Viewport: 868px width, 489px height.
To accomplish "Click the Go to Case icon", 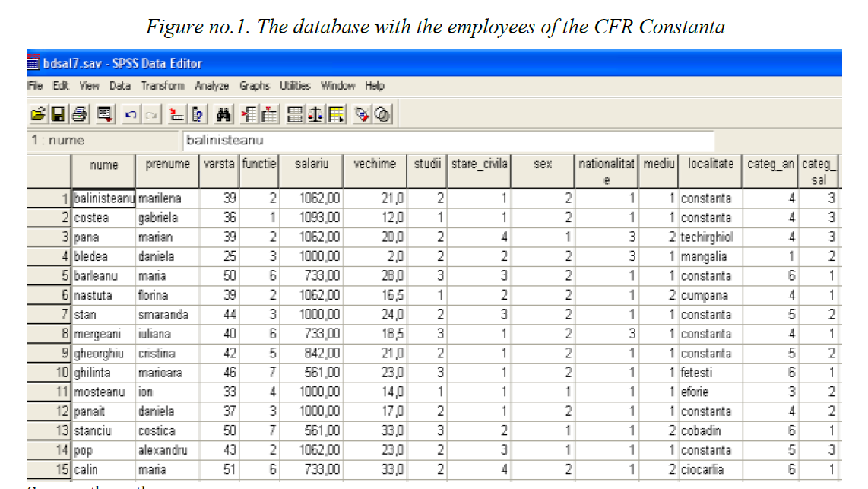I will point(176,114).
